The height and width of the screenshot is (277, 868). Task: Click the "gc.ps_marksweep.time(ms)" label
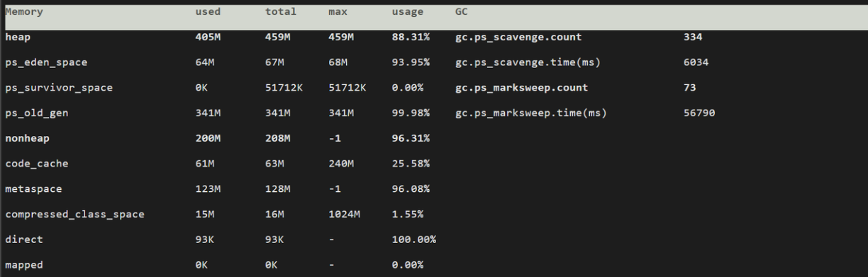530,114
